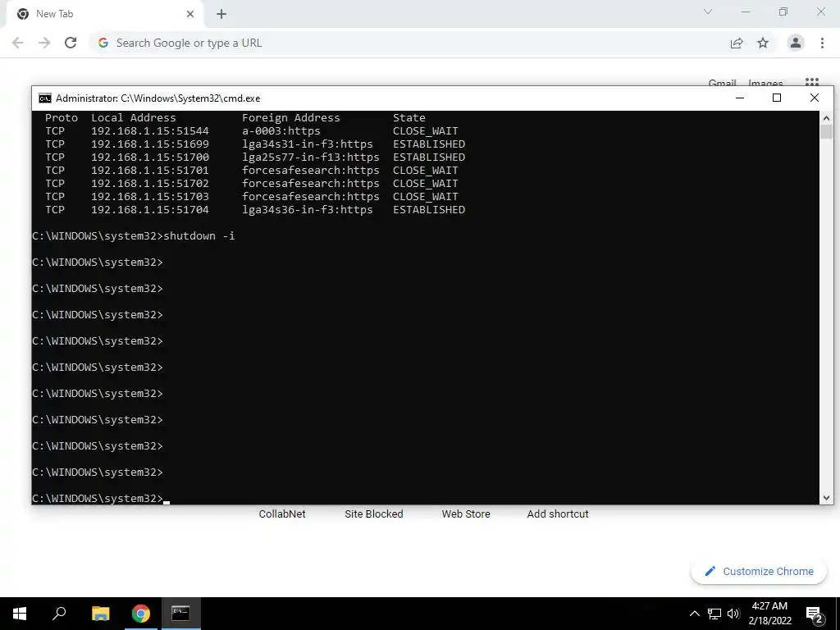Open the Chrome profile avatar

coord(796,43)
